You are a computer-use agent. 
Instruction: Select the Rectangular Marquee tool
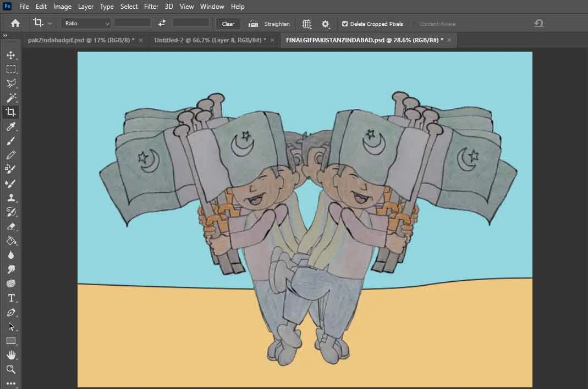(11, 69)
